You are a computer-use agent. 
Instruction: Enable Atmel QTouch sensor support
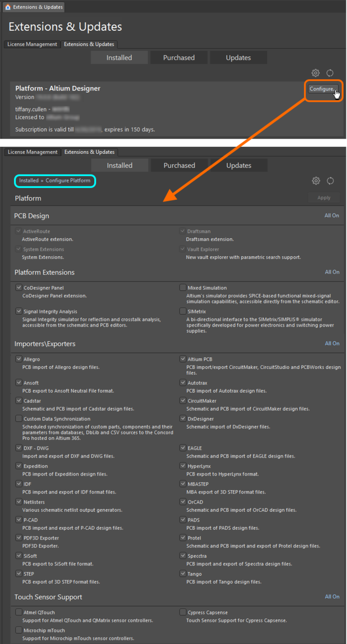18,612
